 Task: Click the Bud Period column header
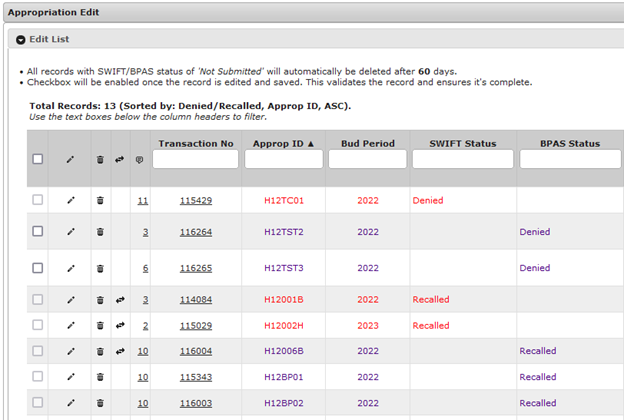point(367,144)
